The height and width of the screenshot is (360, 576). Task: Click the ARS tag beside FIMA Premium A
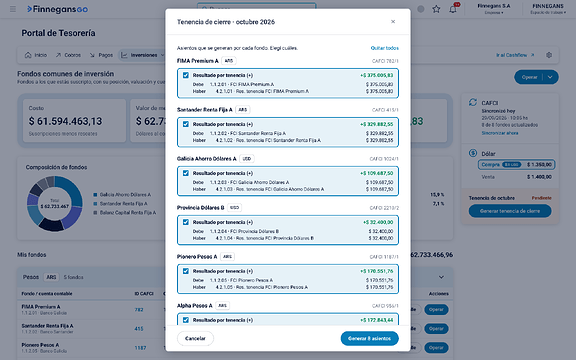(x=228, y=61)
